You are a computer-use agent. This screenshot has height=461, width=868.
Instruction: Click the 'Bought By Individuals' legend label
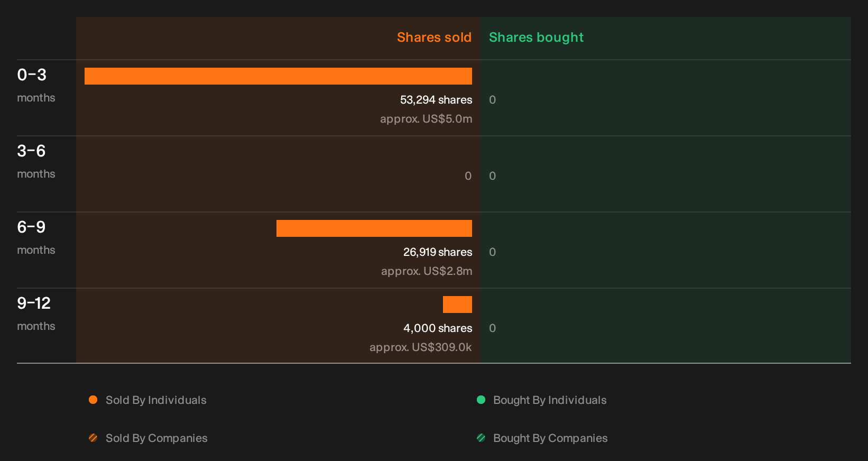pos(550,400)
